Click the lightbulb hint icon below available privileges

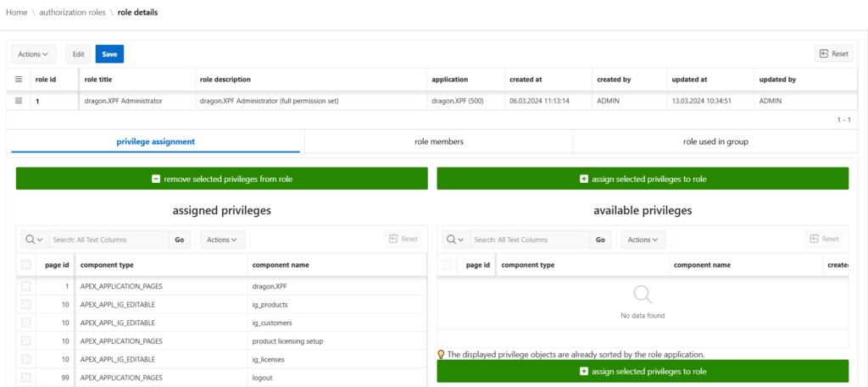(441, 354)
